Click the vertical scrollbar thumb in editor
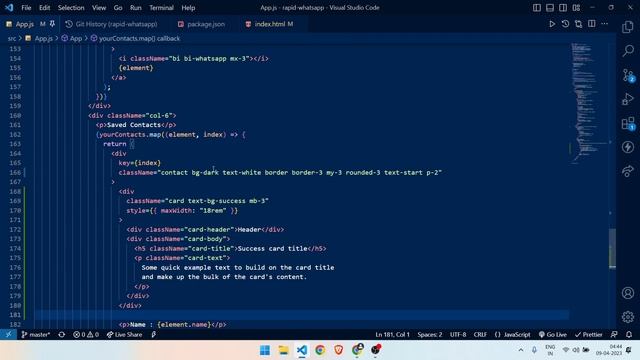 tap(612, 249)
